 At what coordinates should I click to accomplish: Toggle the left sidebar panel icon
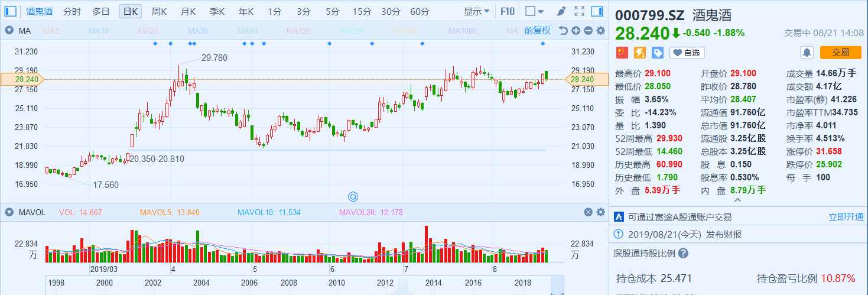(x=10, y=11)
